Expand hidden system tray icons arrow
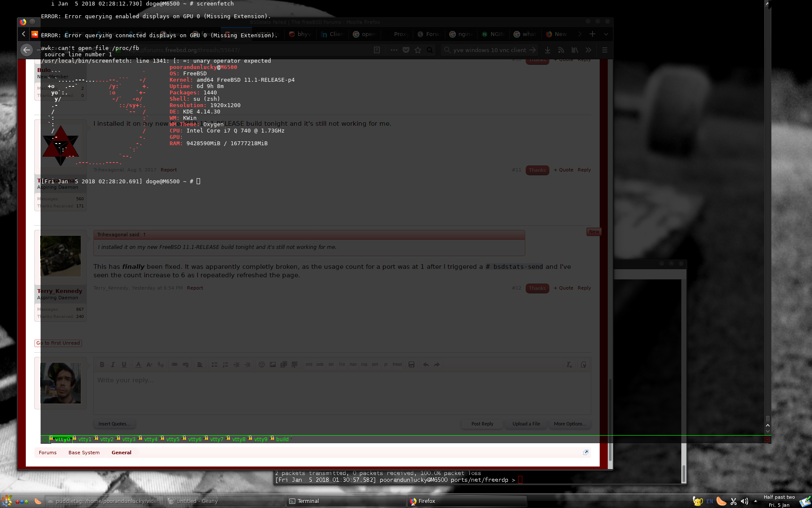This screenshot has height=508, width=812. pos(755,501)
